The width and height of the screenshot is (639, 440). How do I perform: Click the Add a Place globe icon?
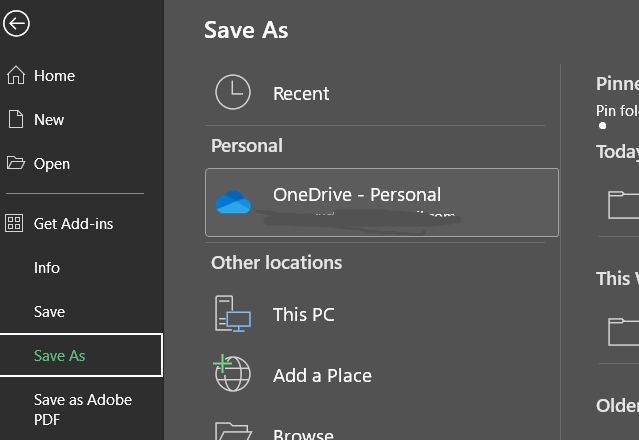click(x=233, y=375)
